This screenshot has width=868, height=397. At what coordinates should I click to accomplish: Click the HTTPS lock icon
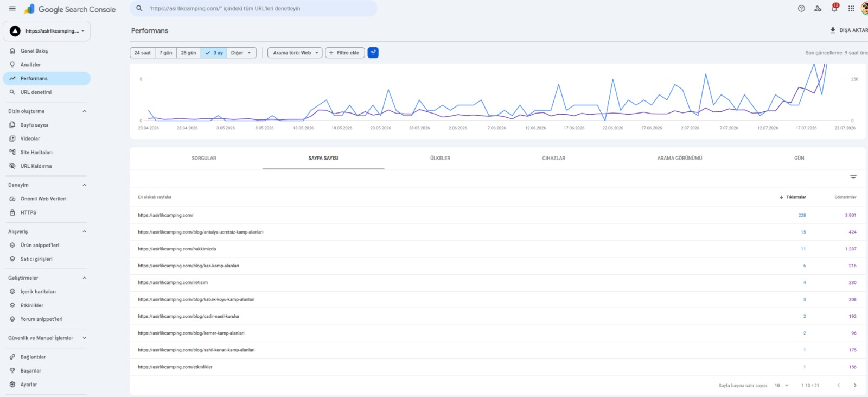[x=12, y=212]
